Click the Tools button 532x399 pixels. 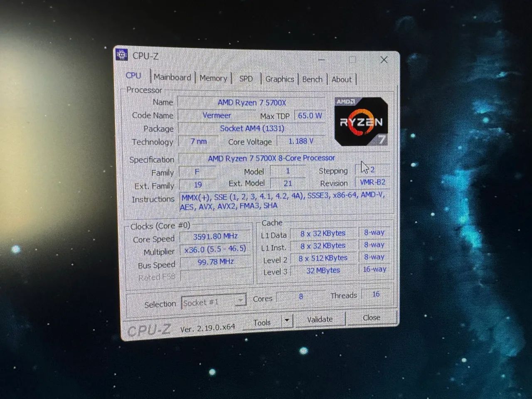pos(262,322)
